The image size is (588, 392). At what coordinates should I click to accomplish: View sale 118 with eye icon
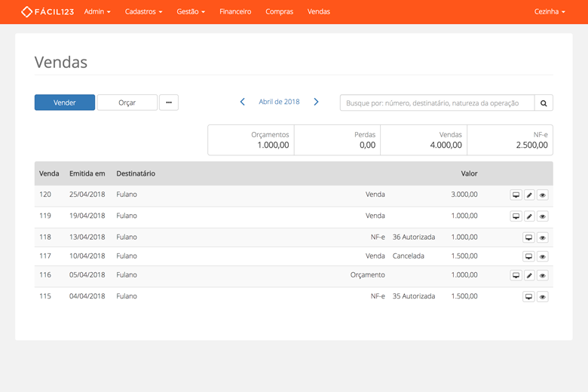pyautogui.click(x=542, y=237)
